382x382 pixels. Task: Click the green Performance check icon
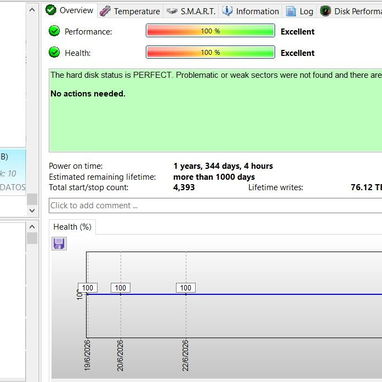point(54,31)
